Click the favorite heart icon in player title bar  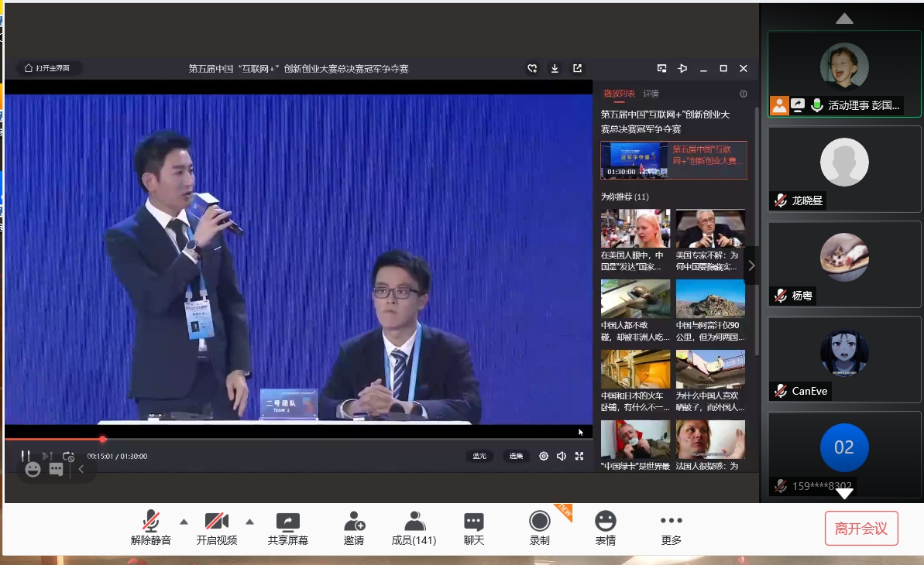click(532, 69)
